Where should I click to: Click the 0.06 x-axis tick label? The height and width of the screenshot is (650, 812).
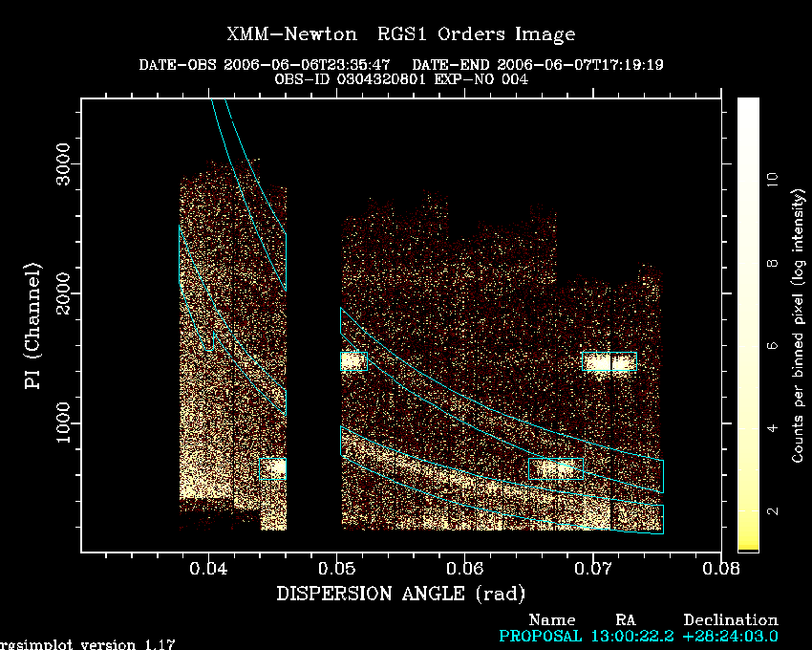[x=465, y=569]
